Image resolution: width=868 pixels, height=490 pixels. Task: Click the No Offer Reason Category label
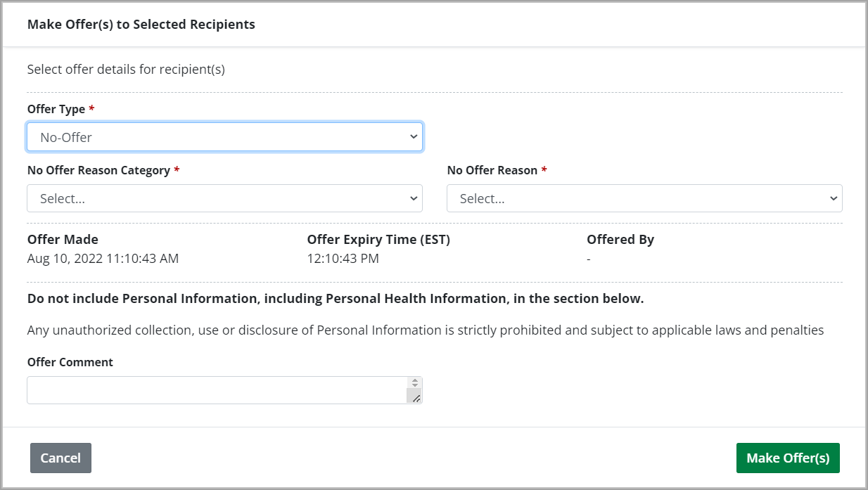click(x=98, y=170)
